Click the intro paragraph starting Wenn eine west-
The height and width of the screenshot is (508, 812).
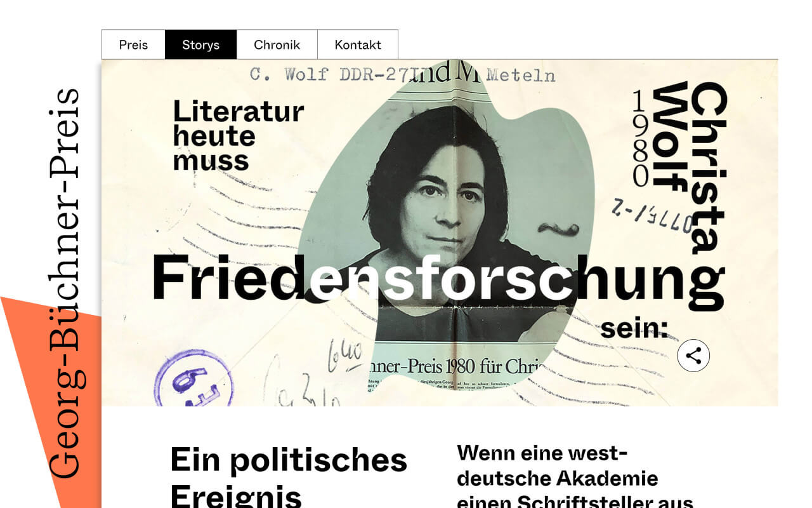coord(574,476)
